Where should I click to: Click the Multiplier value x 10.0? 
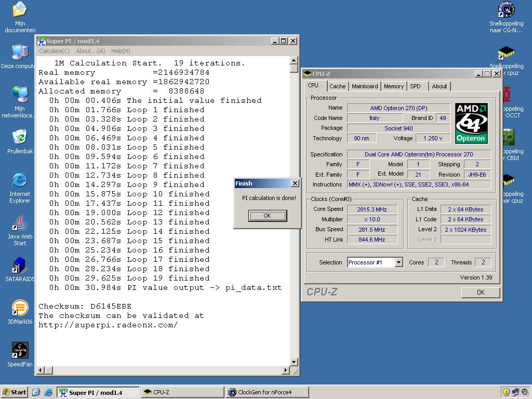pyautogui.click(x=372, y=220)
